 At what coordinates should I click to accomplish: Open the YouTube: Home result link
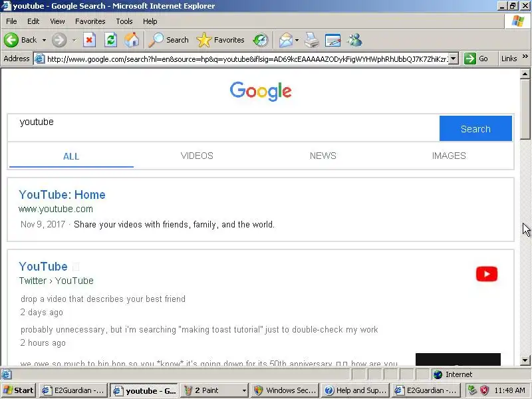tap(62, 195)
